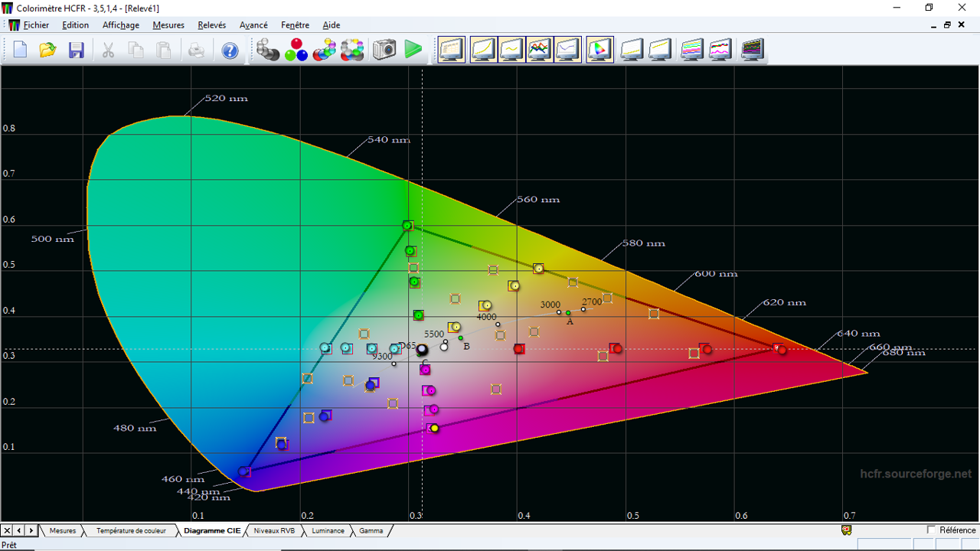Click the Prêt status bar text

click(x=9, y=545)
